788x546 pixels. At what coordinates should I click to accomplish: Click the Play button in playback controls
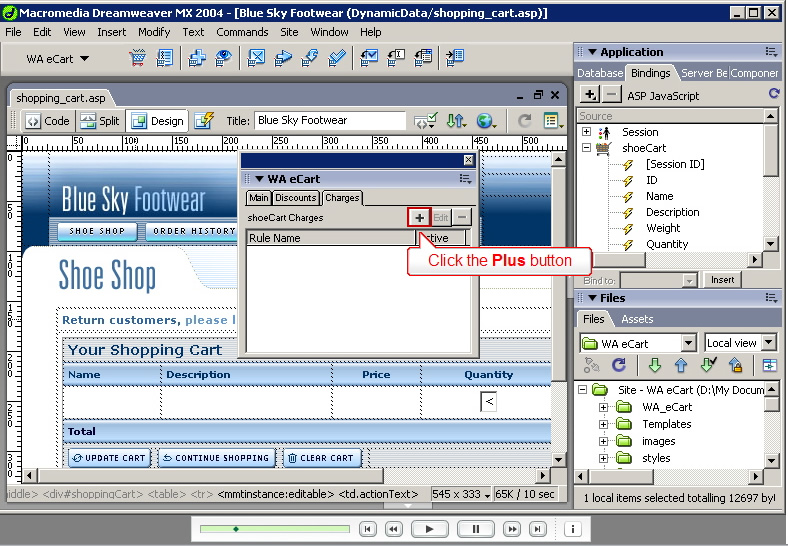click(429, 529)
